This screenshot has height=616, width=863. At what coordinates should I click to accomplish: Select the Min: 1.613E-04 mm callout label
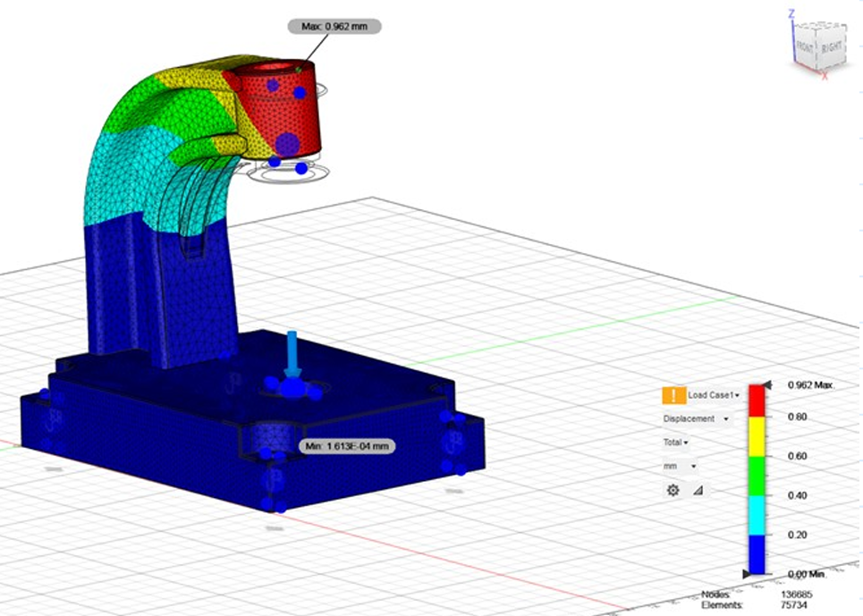tap(345, 445)
